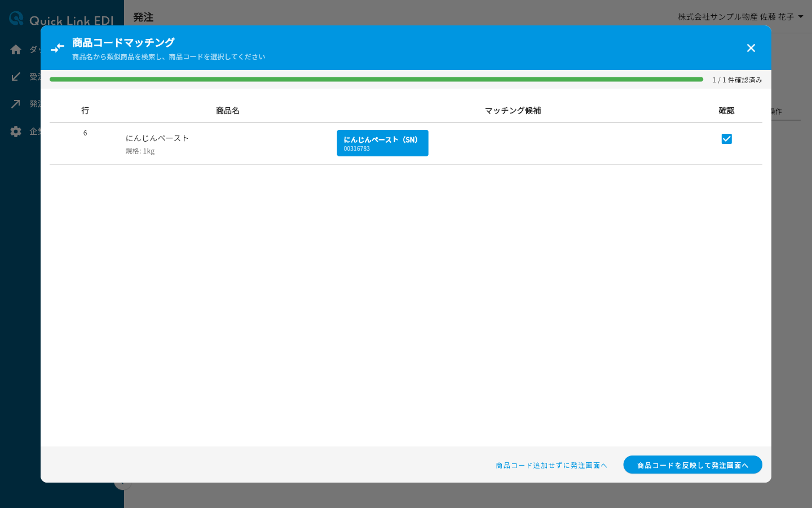Click the Quick Link EDI logo
Screen dimensions: 812x508
[61, 19]
